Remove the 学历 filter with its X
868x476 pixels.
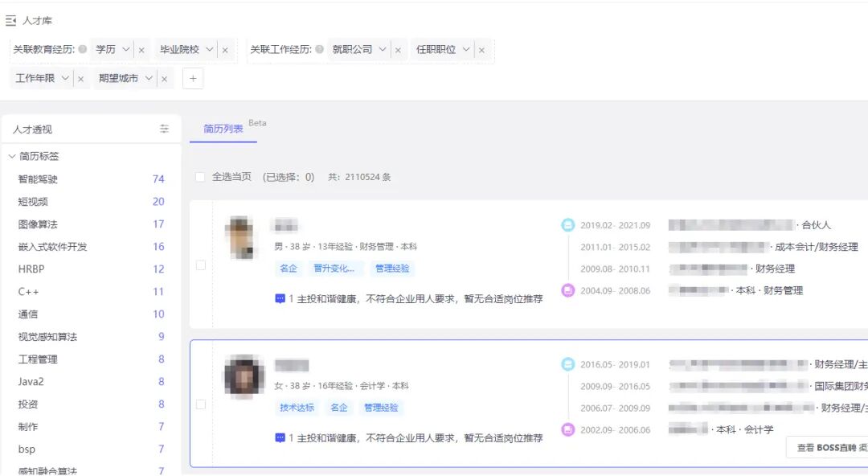click(141, 50)
